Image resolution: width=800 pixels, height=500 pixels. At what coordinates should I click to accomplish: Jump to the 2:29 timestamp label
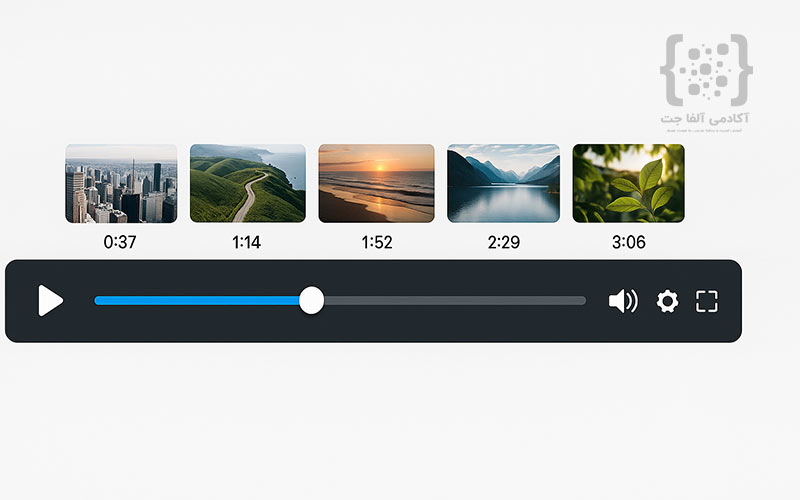coord(504,242)
